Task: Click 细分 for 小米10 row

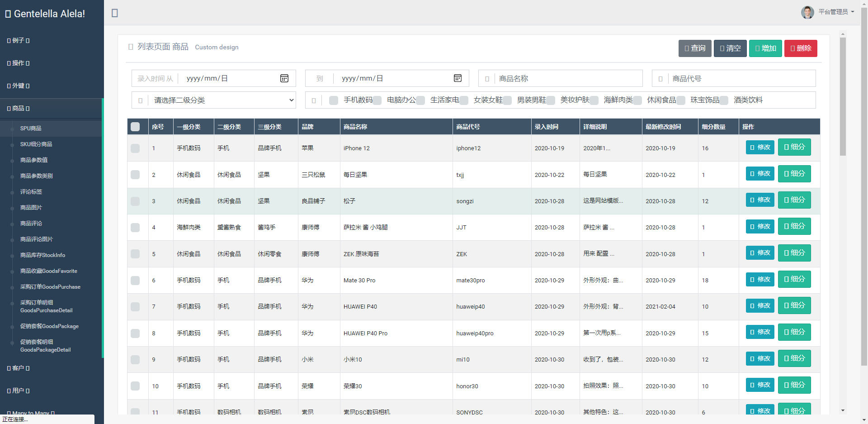Action: pos(794,358)
